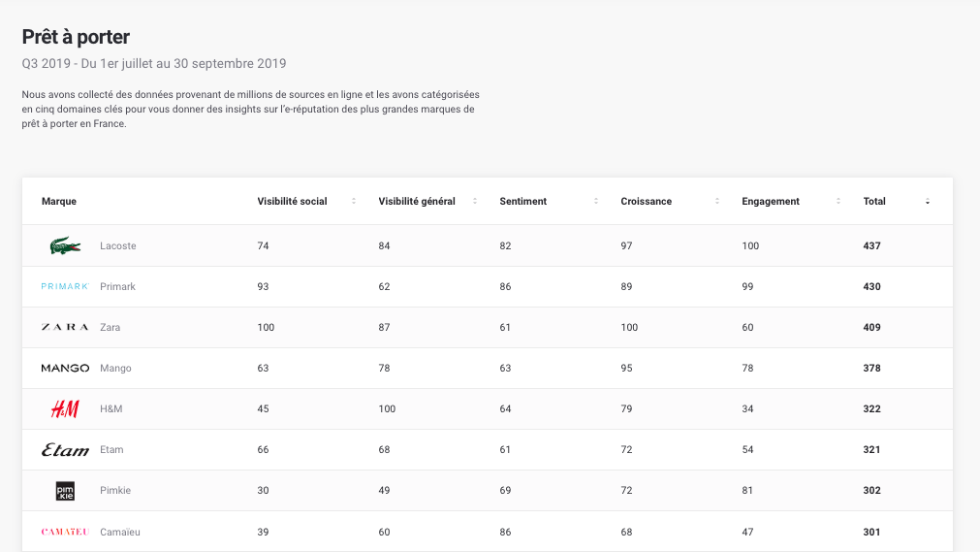The height and width of the screenshot is (552, 980).
Task: Click the Camaïeu brand logo
Action: point(65,532)
